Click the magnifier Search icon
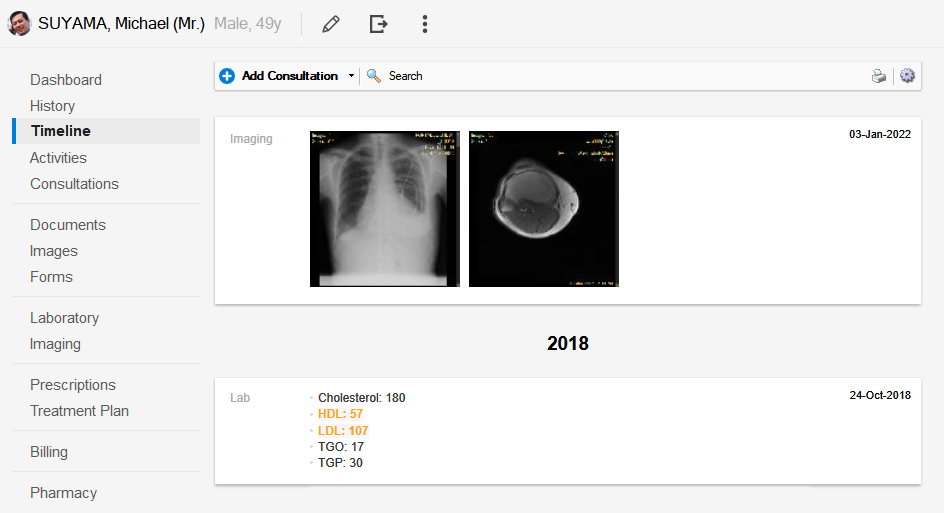 pos(374,76)
